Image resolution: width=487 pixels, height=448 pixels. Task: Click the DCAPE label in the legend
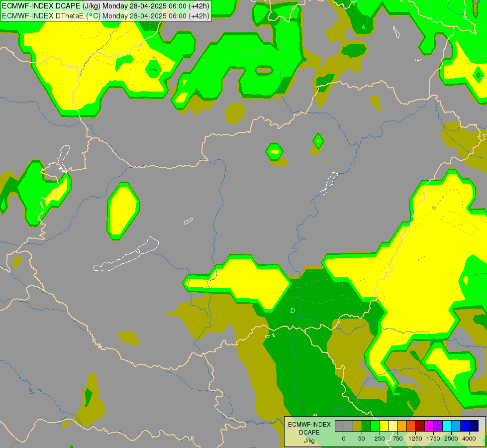309,433
